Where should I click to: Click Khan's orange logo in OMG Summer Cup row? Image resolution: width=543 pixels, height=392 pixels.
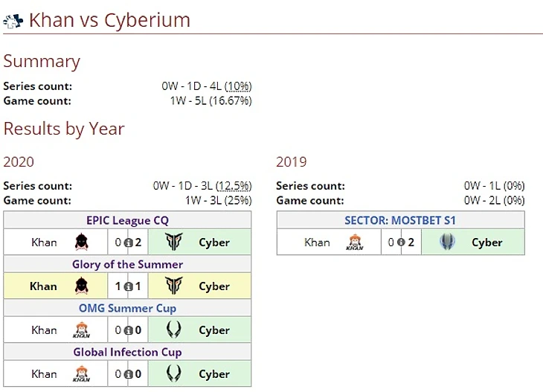pyautogui.click(x=82, y=330)
